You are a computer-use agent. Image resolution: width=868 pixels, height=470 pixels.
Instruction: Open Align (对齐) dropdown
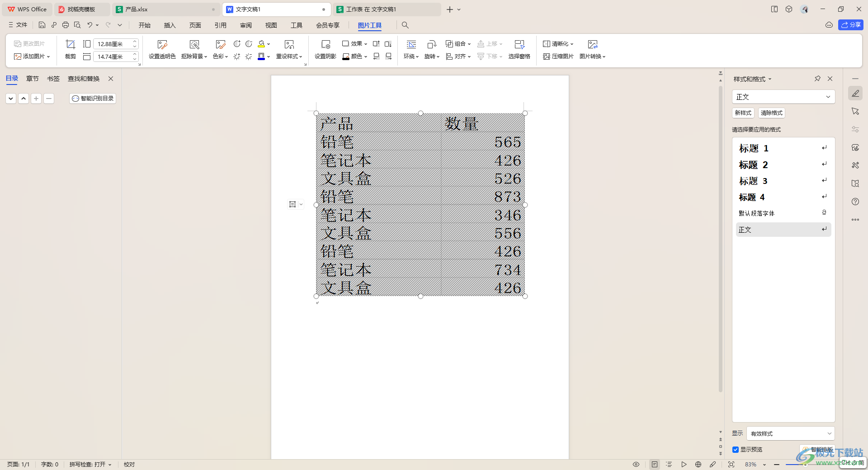(458, 56)
